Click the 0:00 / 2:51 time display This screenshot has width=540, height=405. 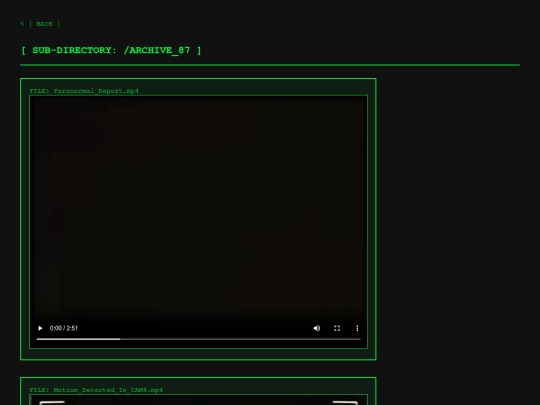[64, 328]
